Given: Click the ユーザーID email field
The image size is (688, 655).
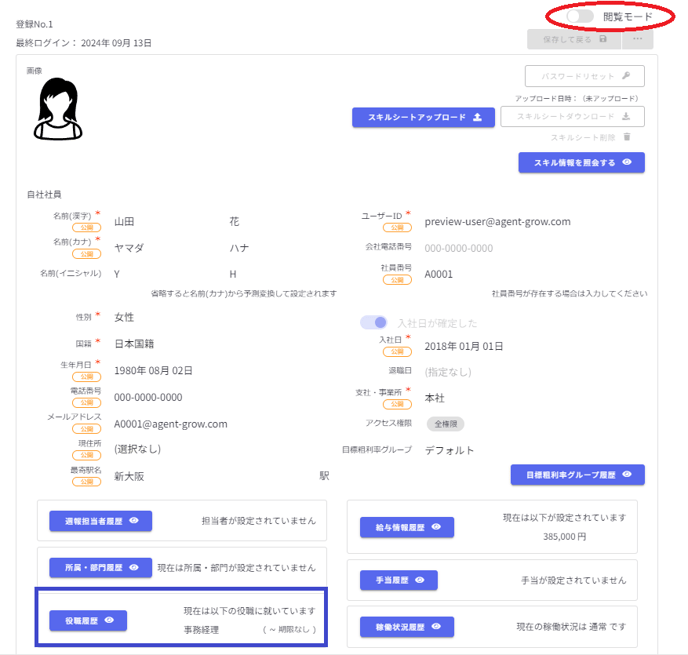Looking at the screenshot, I should (x=497, y=221).
